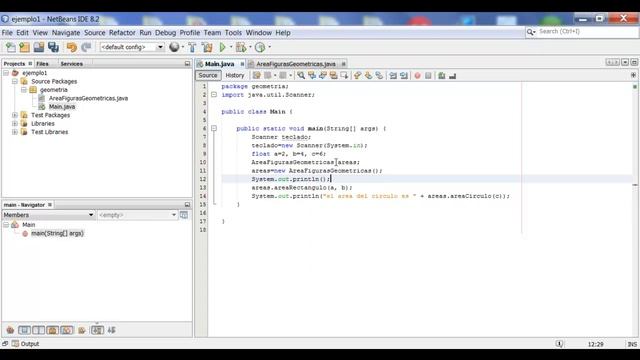The width and height of the screenshot is (640, 360).
Task: Toggle Show Non-Public Members filter in Navigator
Action: 53,330
